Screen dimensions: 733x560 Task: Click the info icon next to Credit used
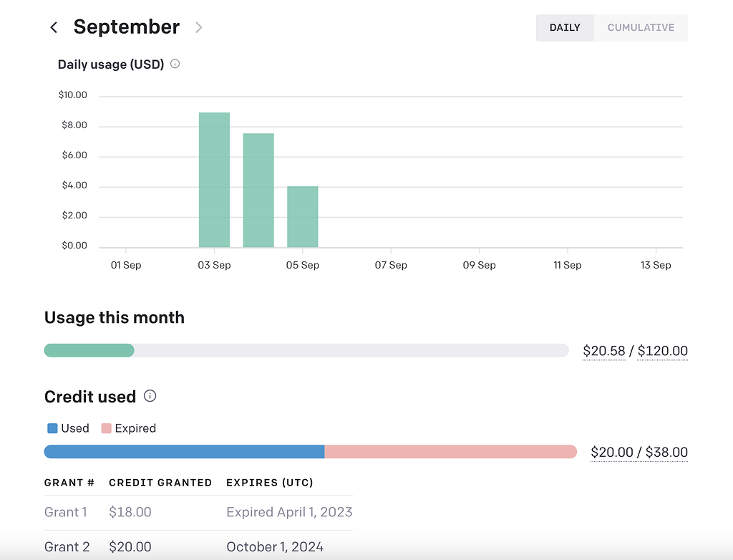(150, 396)
